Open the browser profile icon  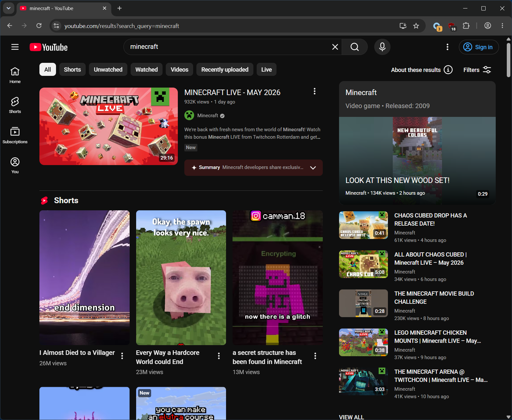pos(488,26)
